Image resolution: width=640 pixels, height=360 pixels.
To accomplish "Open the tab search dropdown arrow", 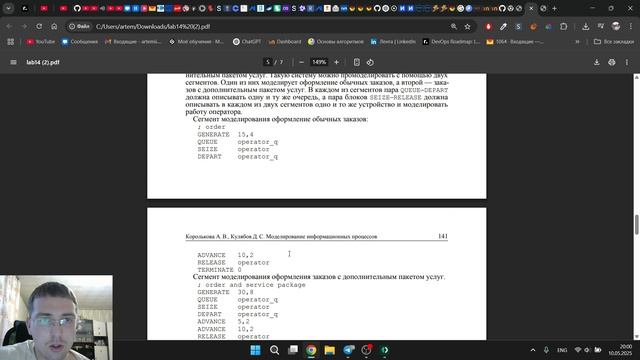I will pos(8,8).
